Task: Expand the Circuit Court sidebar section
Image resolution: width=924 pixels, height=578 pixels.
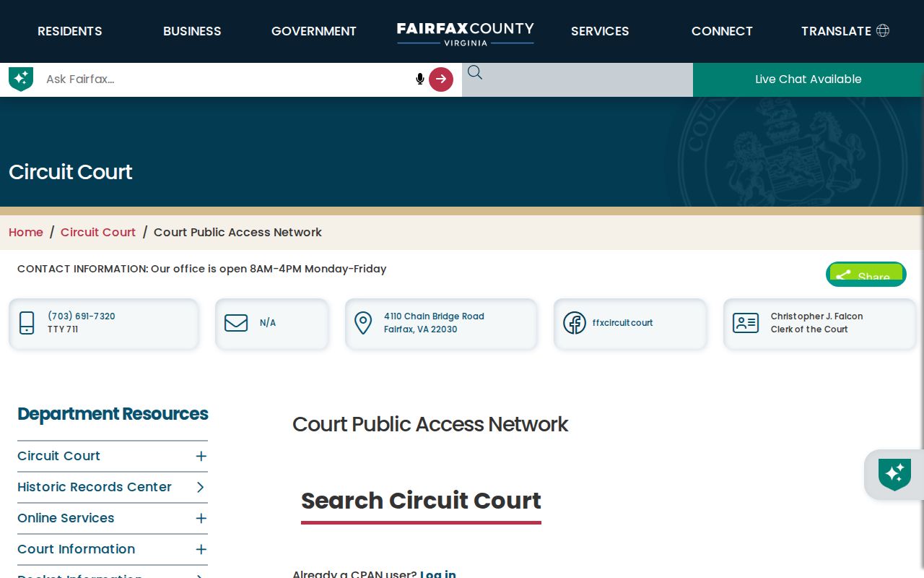Action: [x=201, y=456]
